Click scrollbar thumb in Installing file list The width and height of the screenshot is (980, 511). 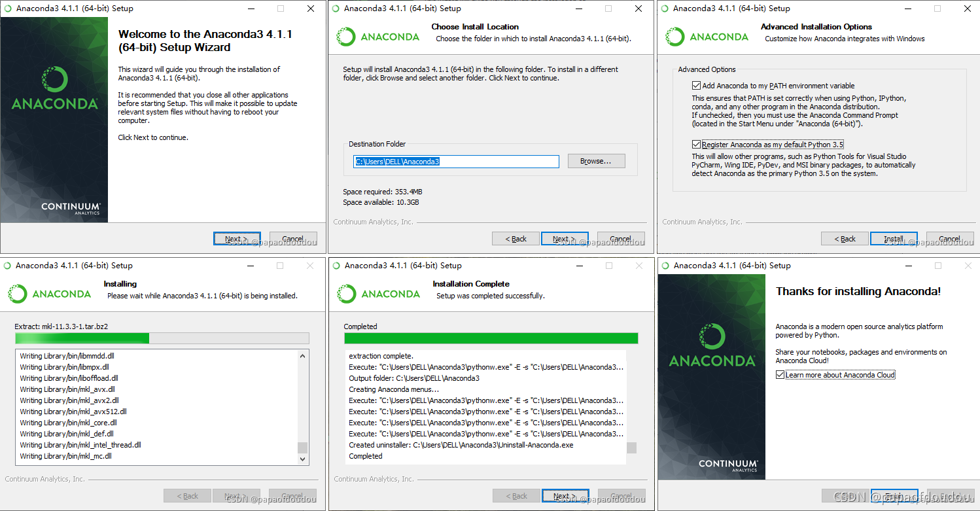[302, 448]
